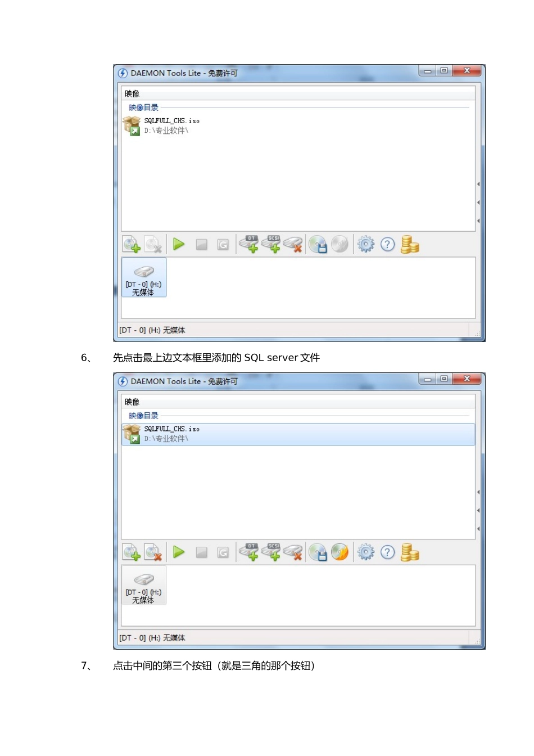Click Make disc image icon, bottom window
This screenshot has height=756, width=534.
pyautogui.click(x=318, y=552)
